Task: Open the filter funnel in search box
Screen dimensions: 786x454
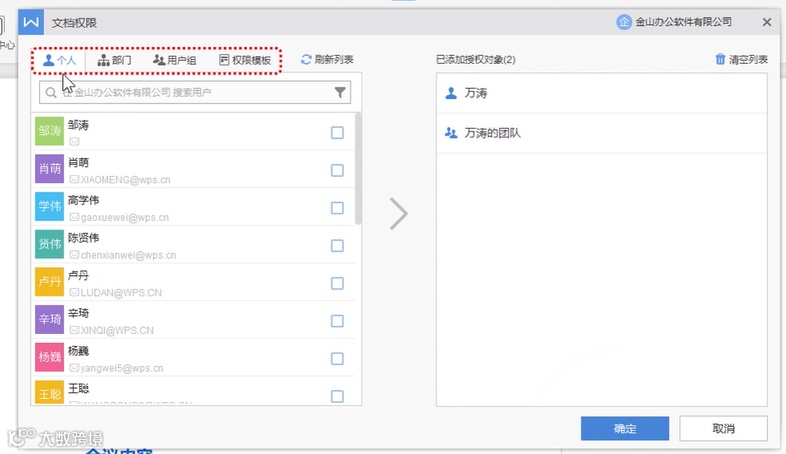Action: click(x=340, y=92)
